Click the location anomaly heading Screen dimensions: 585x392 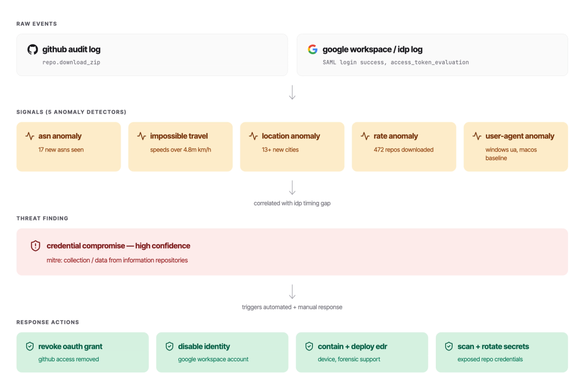(x=291, y=136)
